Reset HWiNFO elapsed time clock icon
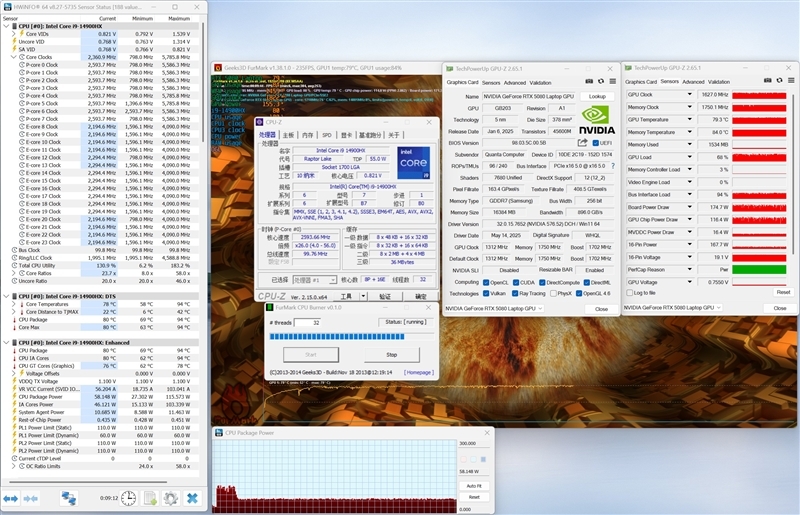The image size is (800, 515). (x=129, y=498)
